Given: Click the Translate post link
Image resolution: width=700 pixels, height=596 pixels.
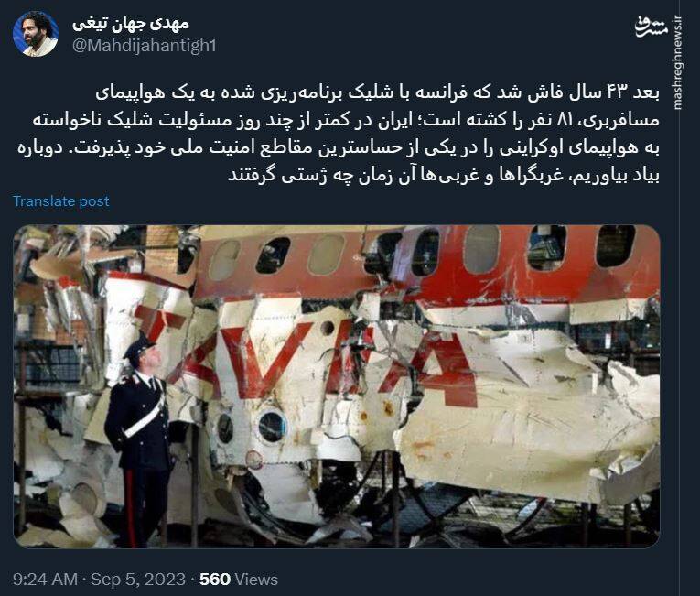Looking at the screenshot, I should [x=61, y=201].
